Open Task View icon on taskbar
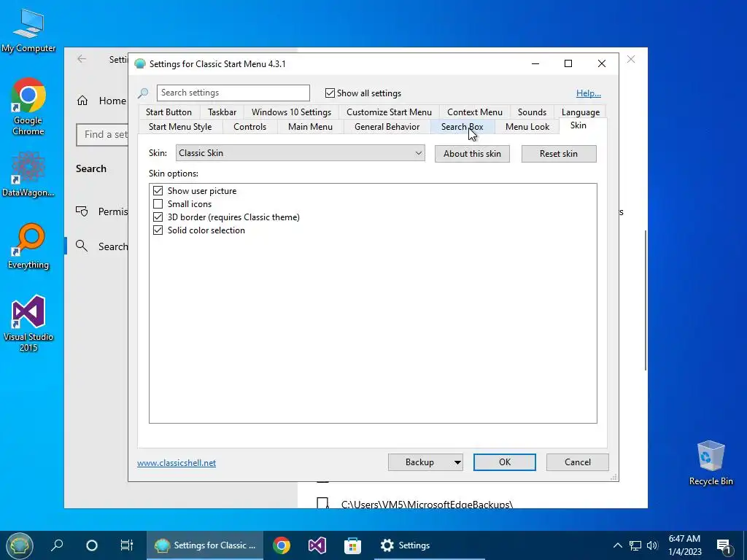 coord(127,545)
